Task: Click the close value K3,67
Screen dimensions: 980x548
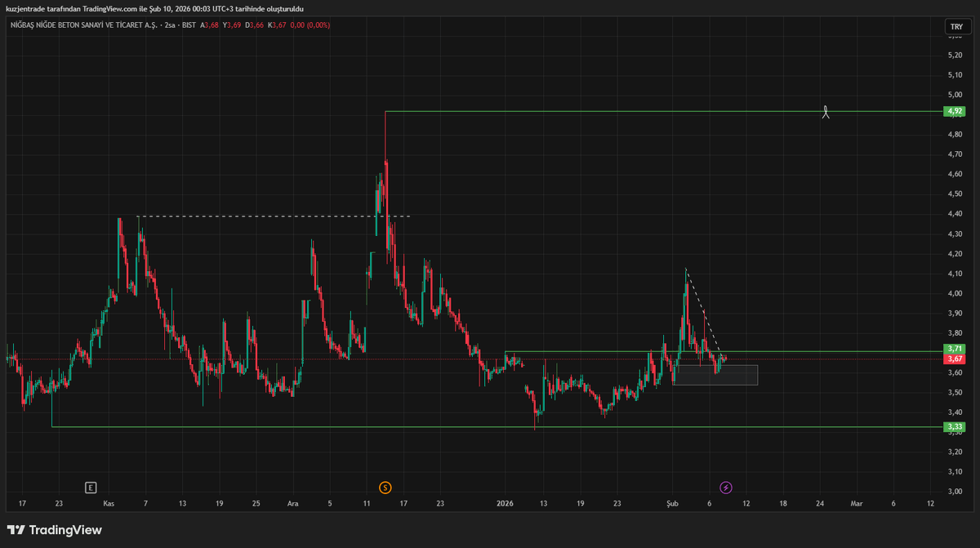Action: pos(278,25)
